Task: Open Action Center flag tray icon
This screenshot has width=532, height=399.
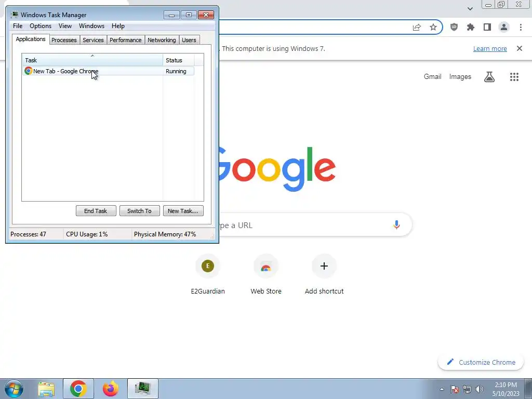Action: click(x=455, y=389)
